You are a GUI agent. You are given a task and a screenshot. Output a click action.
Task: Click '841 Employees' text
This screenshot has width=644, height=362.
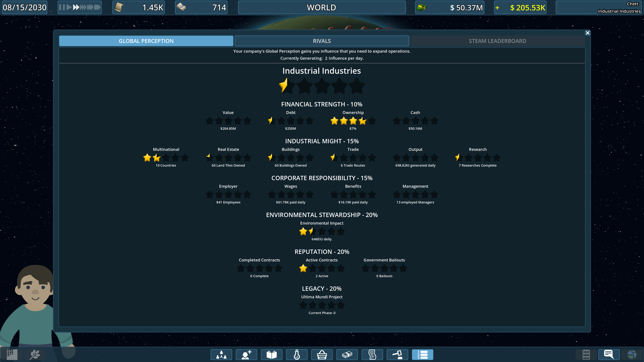pyautogui.click(x=228, y=202)
